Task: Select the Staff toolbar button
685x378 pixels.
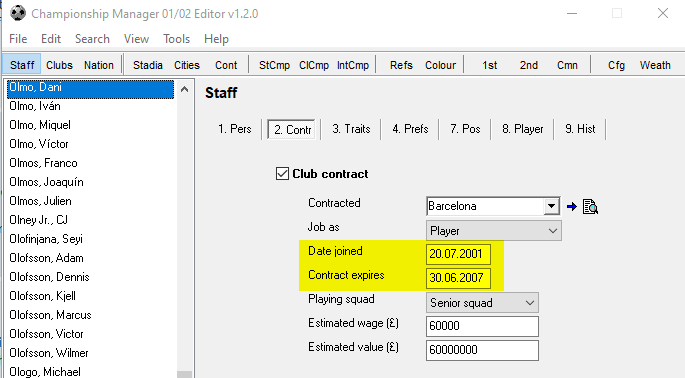Action: point(22,65)
